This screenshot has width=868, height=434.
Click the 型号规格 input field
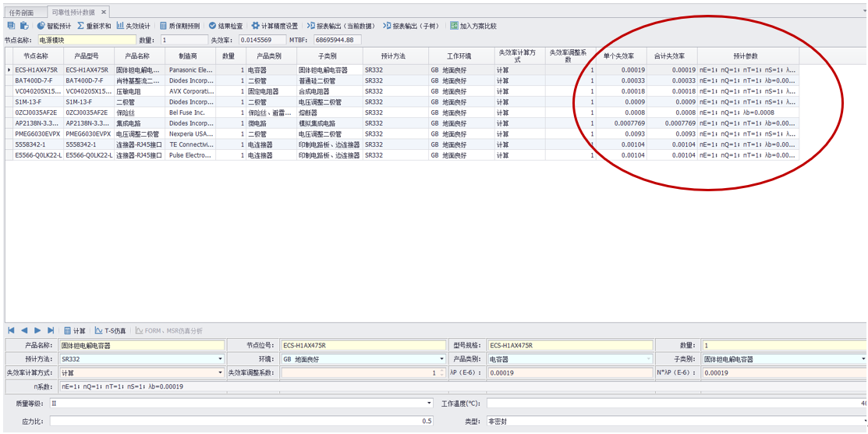coord(571,345)
